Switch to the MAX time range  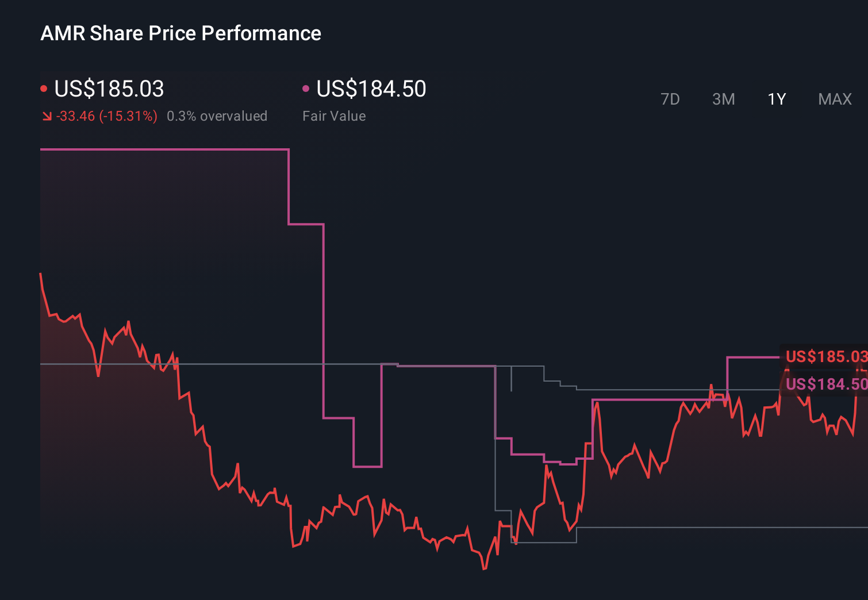tap(834, 99)
